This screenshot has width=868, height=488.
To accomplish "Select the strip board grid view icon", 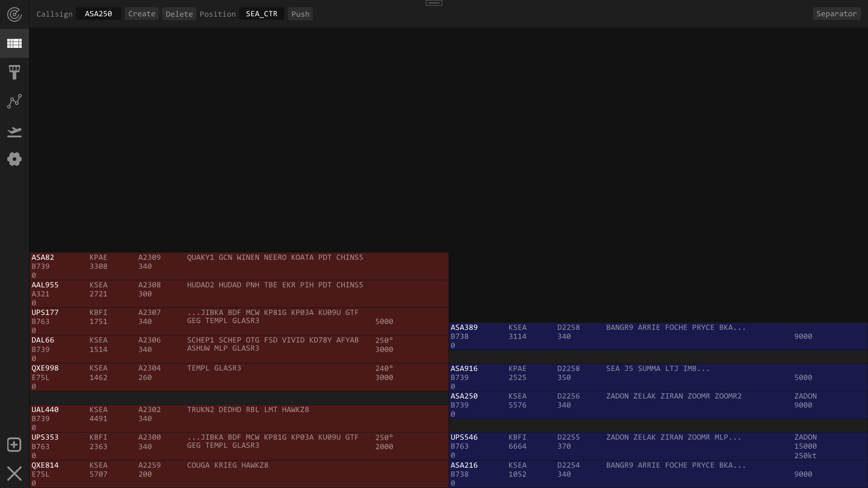I will point(14,43).
